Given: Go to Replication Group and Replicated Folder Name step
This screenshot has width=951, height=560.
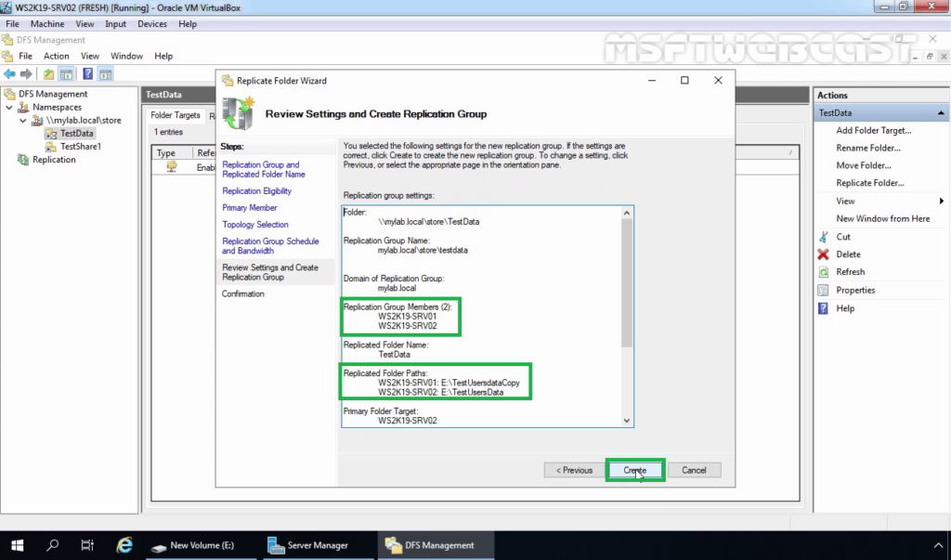Looking at the screenshot, I should 263,169.
